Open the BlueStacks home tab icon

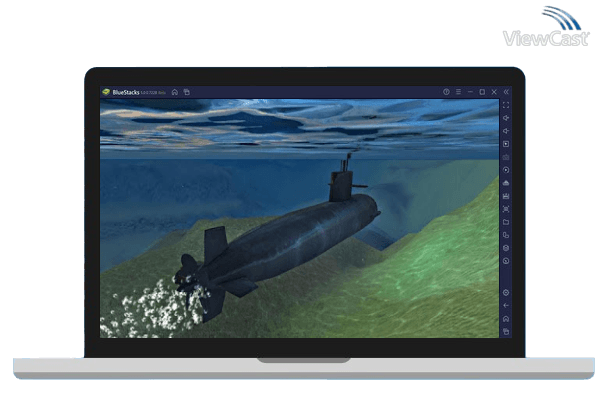pyautogui.click(x=175, y=92)
